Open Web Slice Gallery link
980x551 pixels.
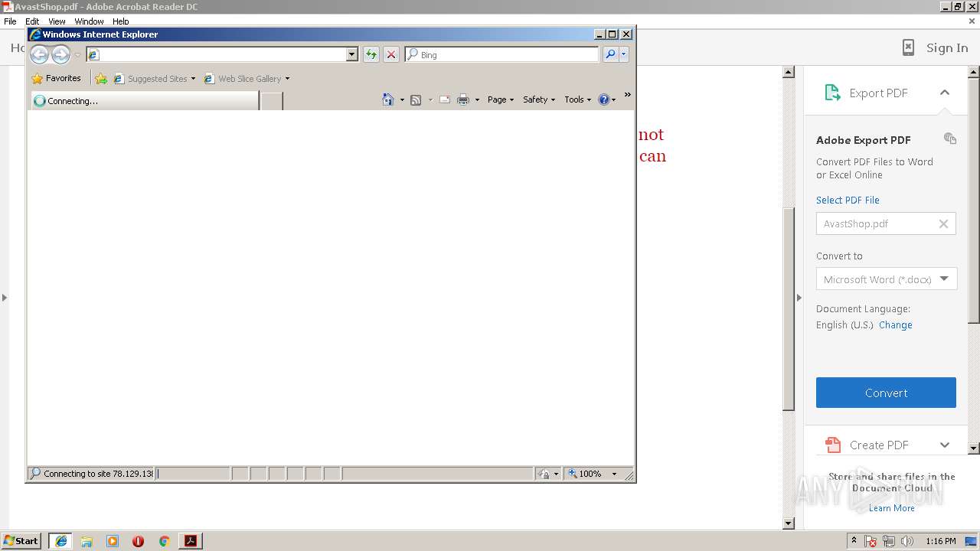pos(243,78)
